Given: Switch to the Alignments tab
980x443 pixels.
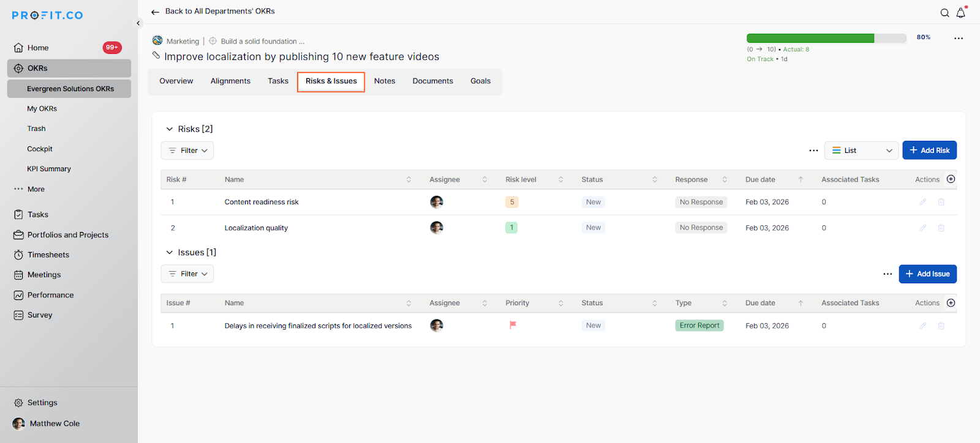Looking at the screenshot, I should point(230,81).
